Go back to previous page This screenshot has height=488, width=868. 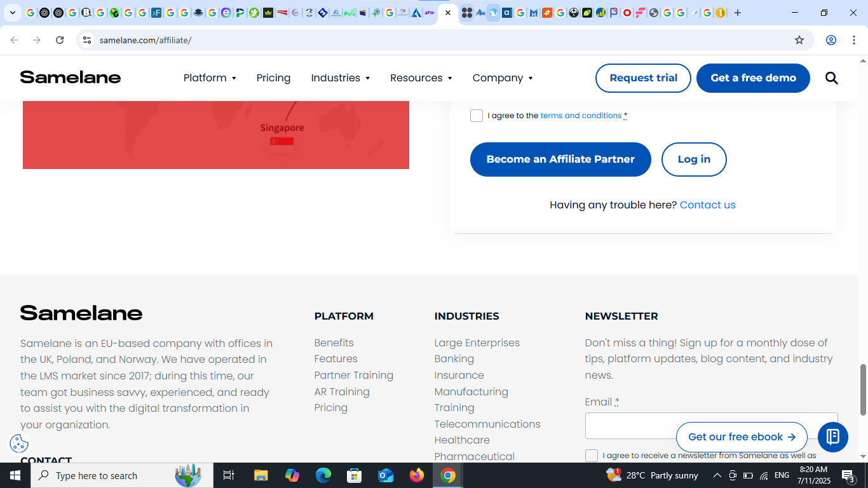pyautogui.click(x=14, y=40)
